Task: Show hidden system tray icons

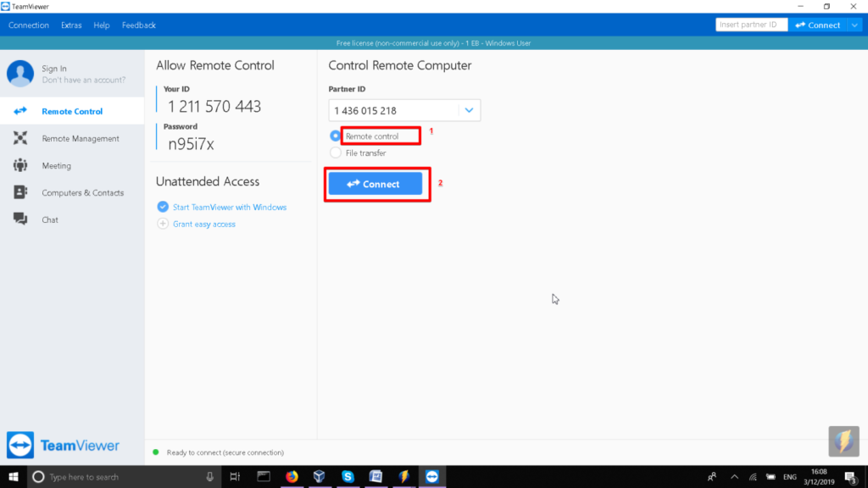Action: 735,476
